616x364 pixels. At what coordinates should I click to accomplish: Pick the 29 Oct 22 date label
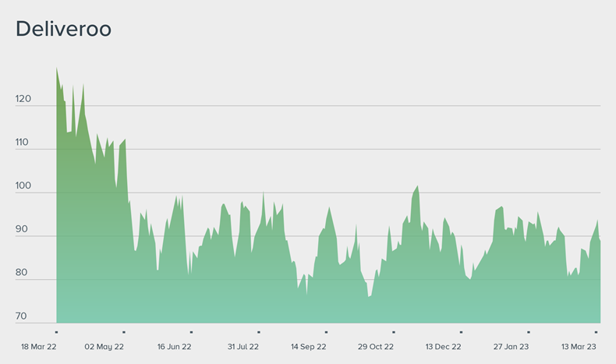376,347
